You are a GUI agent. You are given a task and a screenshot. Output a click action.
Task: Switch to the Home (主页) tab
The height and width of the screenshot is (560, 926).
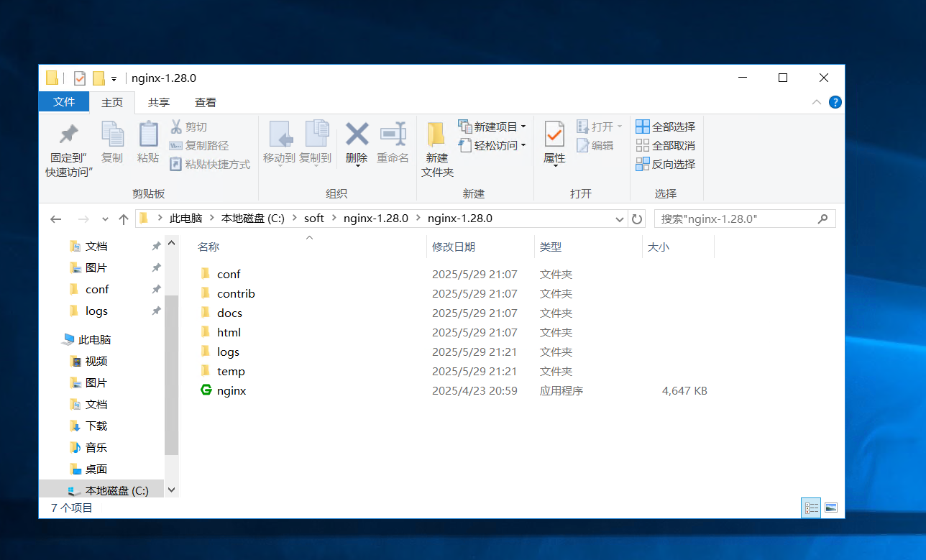112,103
